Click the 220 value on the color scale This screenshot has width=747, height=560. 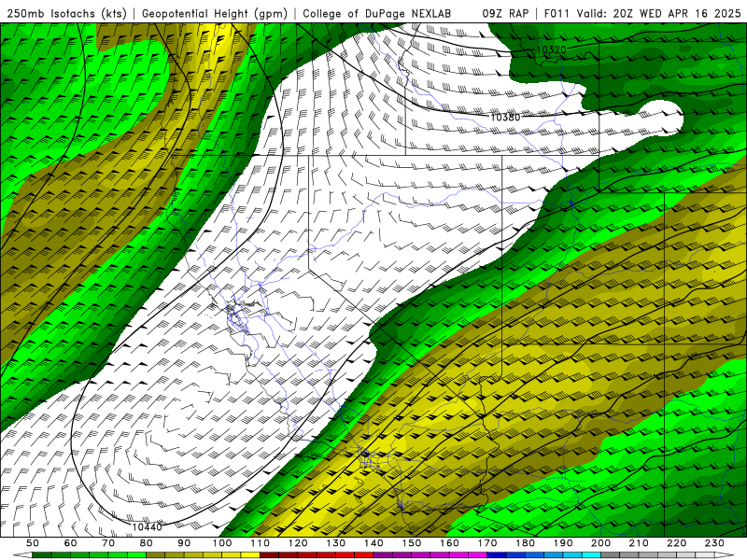[x=676, y=543]
